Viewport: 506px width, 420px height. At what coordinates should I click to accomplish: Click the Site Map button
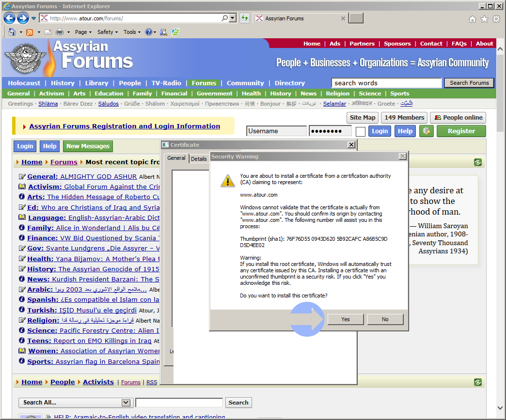[x=362, y=118]
